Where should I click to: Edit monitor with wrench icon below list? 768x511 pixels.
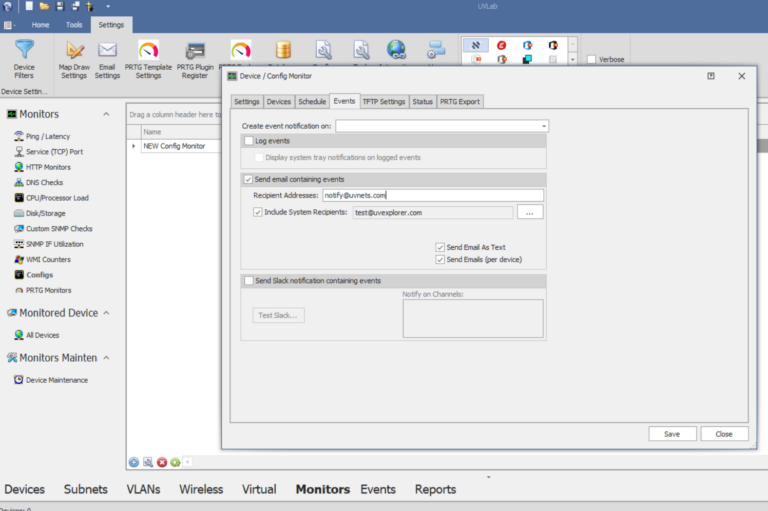coord(148,462)
